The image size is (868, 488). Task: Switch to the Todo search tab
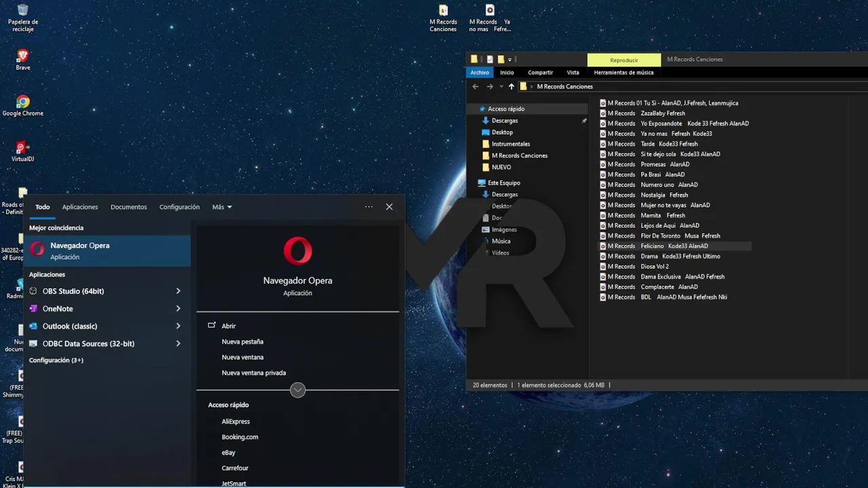tap(43, 207)
